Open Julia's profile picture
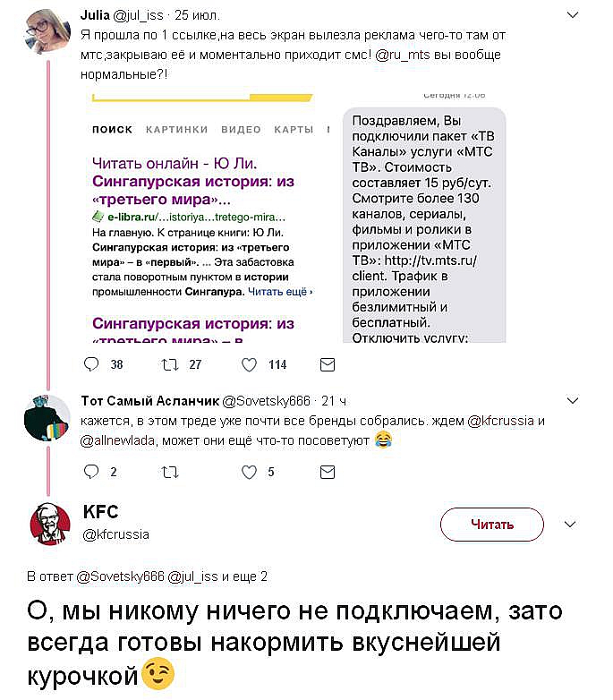The height and width of the screenshot is (700, 613). pos(46,31)
